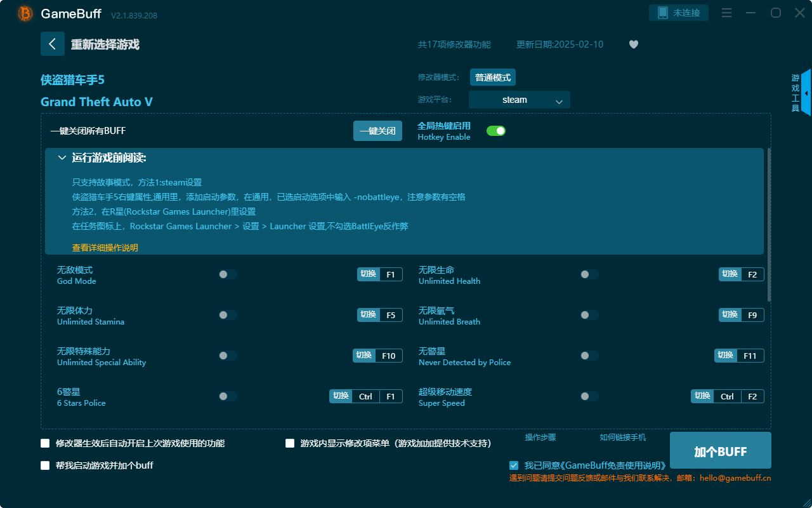Click the F11 hotkey for Never Detected by Police
The width and height of the screenshot is (812, 508).
click(x=750, y=356)
